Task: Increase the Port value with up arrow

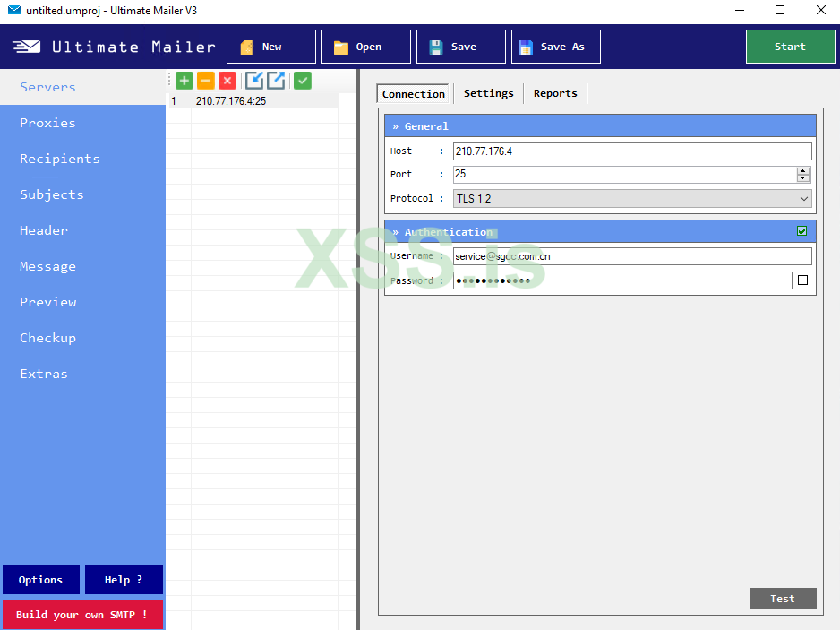Action: [x=802, y=170]
